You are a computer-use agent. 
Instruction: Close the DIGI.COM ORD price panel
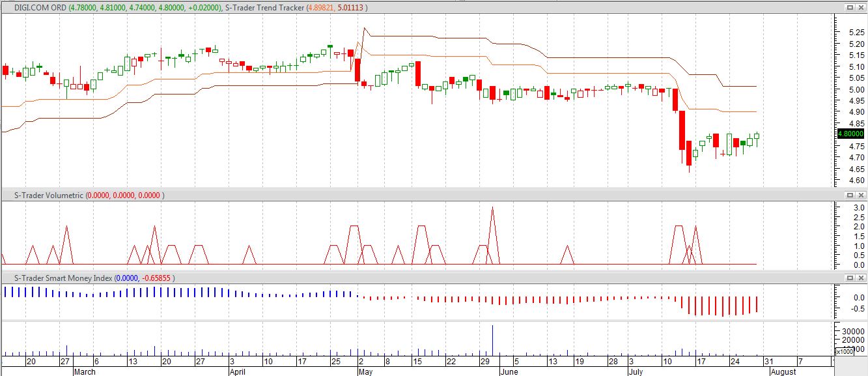coord(860,7)
